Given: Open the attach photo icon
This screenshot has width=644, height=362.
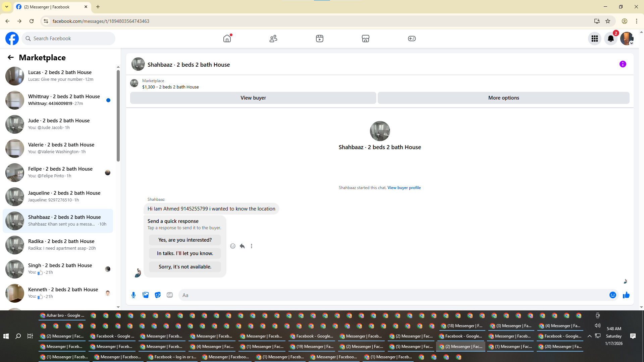Looking at the screenshot, I should (x=146, y=295).
